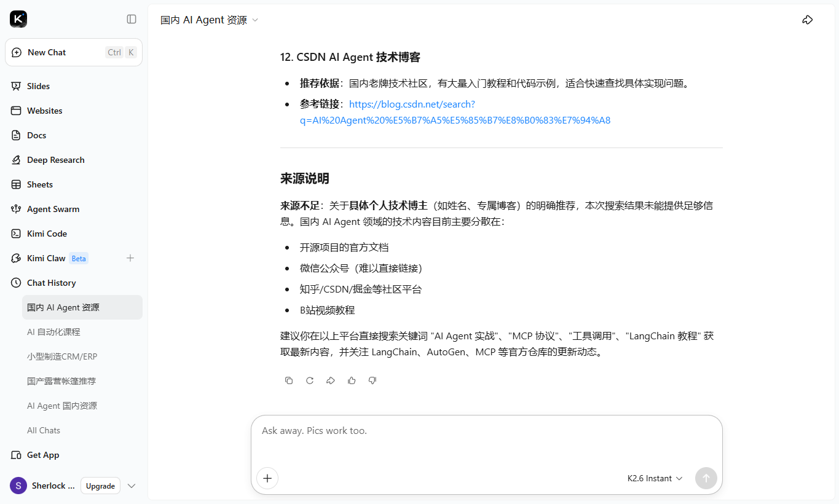Like the response with thumbs up
Screen dimensions: 839x504
coord(352,380)
